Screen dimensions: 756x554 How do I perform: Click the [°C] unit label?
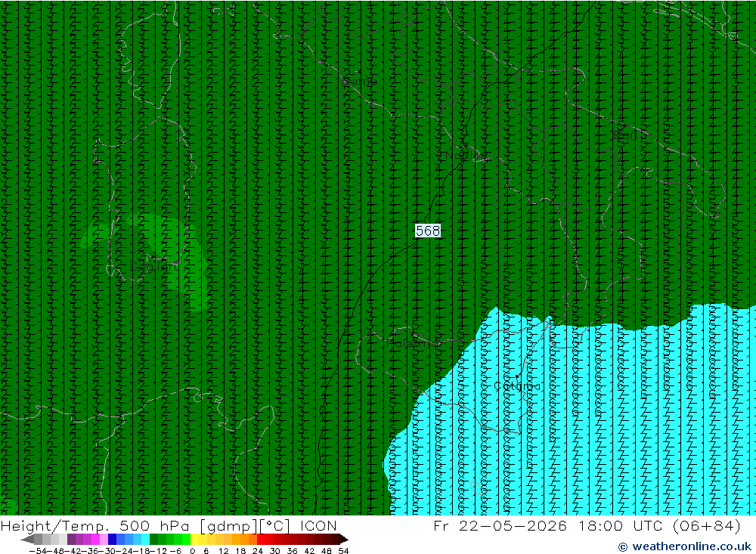tap(274, 525)
